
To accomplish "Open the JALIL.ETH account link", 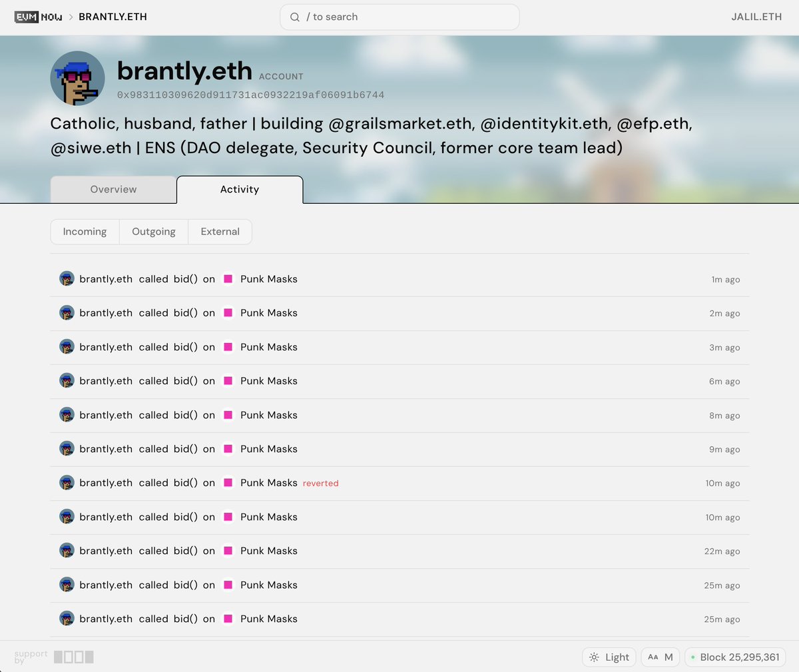I will point(756,17).
